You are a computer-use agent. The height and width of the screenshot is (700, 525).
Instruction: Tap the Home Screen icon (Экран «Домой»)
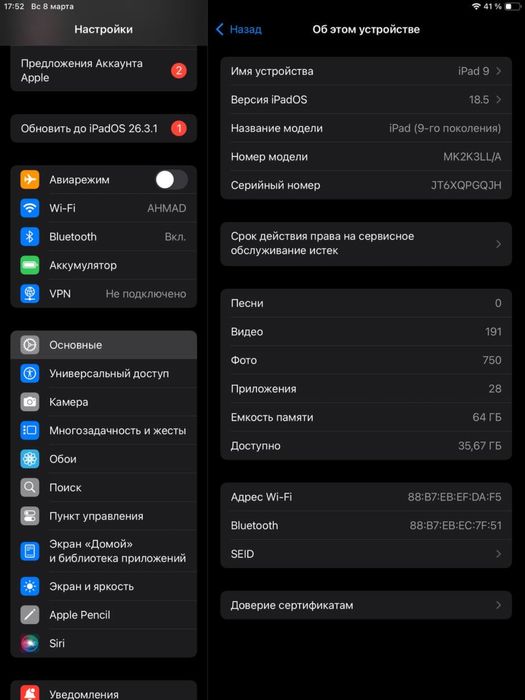[x=30, y=551]
